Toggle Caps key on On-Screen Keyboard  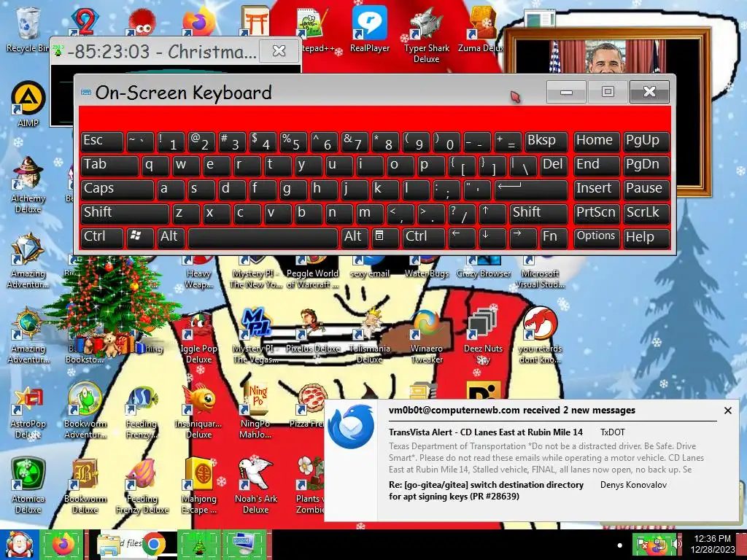[117, 189]
